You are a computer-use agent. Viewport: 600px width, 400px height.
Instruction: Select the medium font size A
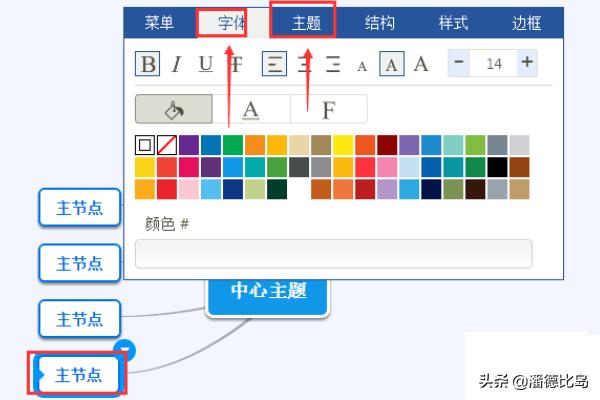392,64
